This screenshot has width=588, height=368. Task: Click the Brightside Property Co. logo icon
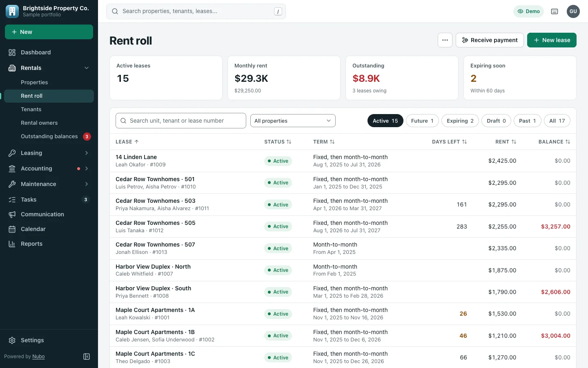12,11
